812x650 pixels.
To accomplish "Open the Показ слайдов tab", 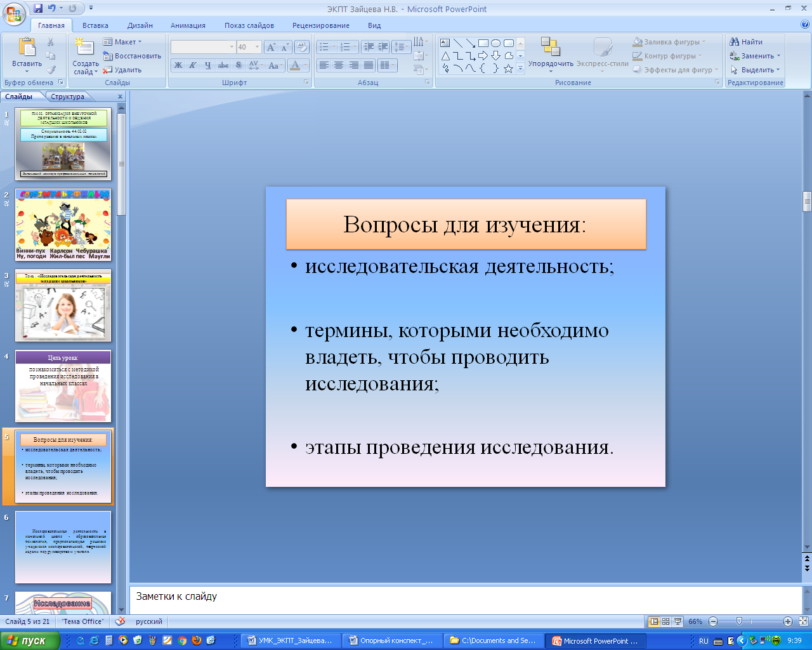I will (x=249, y=25).
